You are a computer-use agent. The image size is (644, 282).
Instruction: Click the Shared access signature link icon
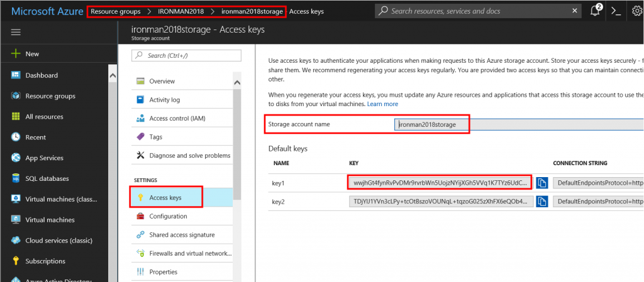[x=140, y=235]
